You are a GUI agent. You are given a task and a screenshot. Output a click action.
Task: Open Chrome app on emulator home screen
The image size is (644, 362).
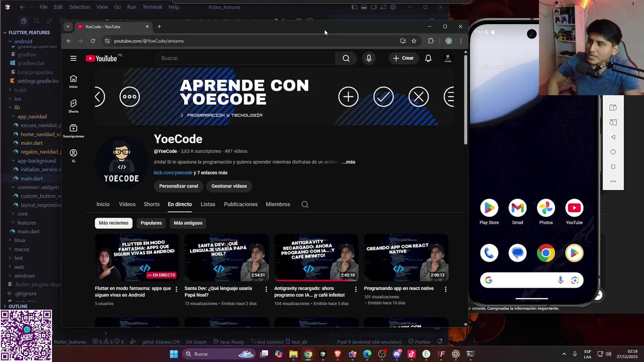pyautogui.click(x=546, y=253)
